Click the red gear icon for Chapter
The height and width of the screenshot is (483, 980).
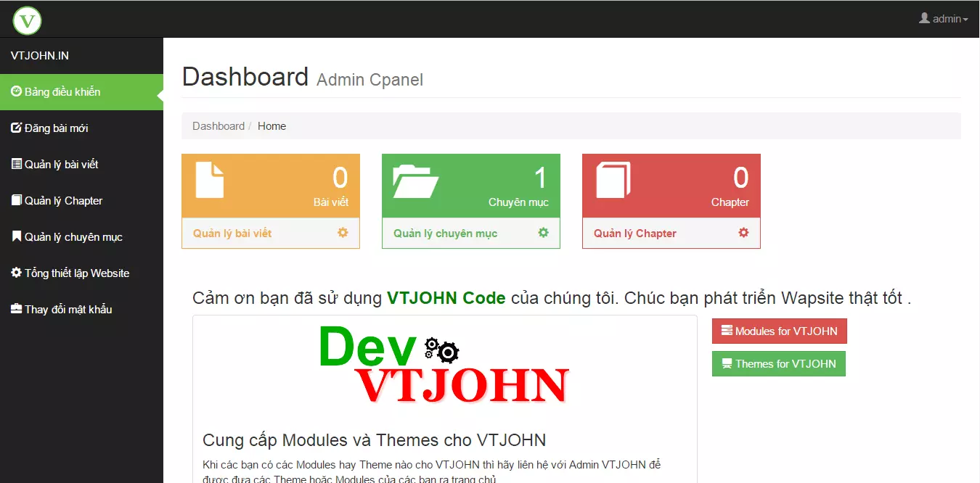[743, 233]
